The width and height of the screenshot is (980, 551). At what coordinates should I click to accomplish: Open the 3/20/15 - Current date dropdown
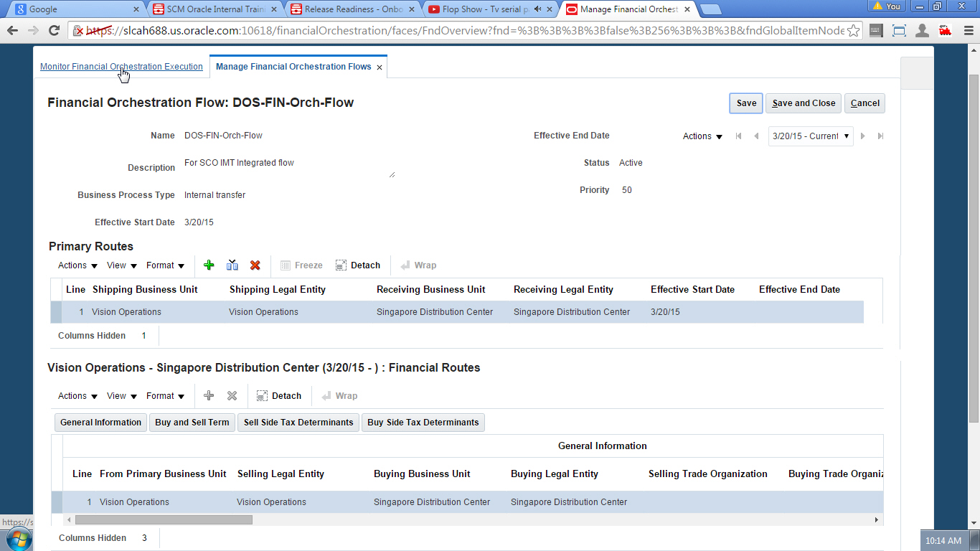coord(811,136)
